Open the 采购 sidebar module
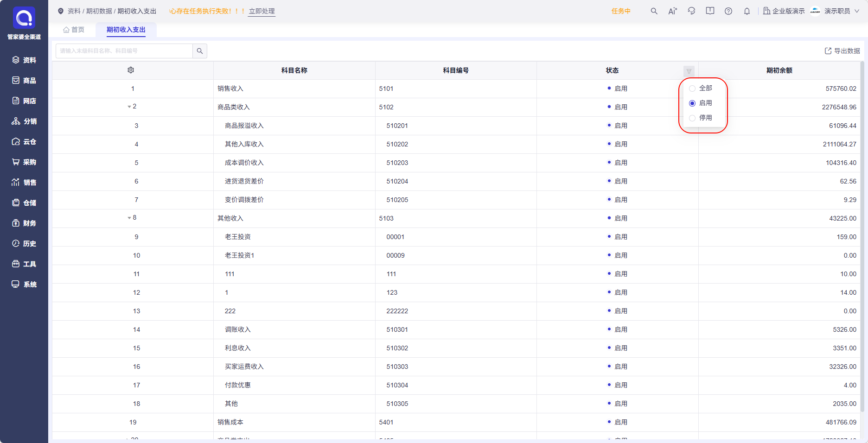 click(24, 162)
